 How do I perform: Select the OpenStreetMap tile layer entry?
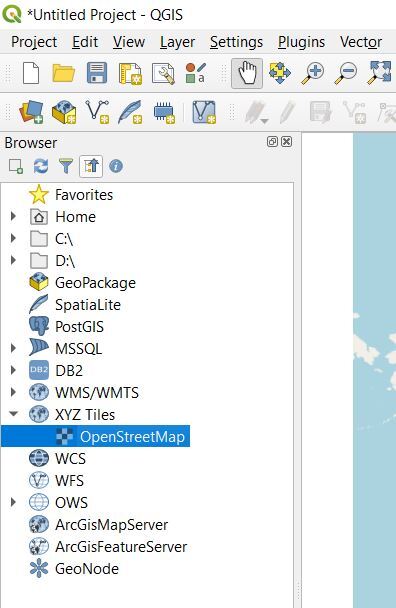95,436
